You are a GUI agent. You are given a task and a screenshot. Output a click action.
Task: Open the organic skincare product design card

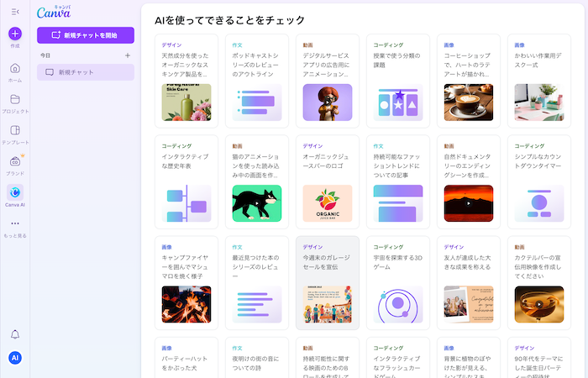(x=186, y=81)
